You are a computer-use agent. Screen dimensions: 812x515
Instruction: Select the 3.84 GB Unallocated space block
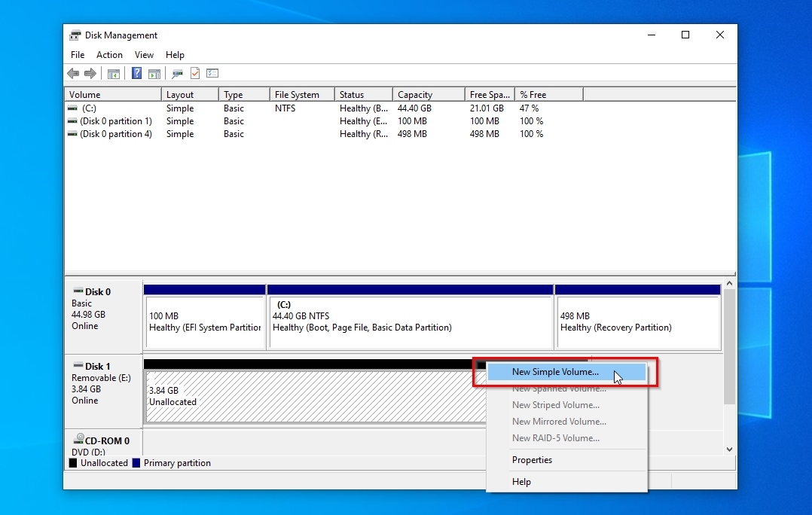(x=315, y=397)
